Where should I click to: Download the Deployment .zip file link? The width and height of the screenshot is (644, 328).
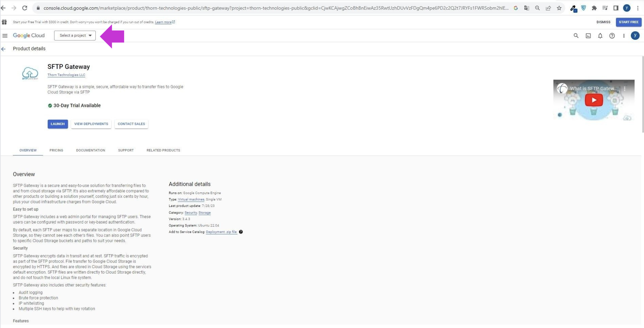[221, 232]
